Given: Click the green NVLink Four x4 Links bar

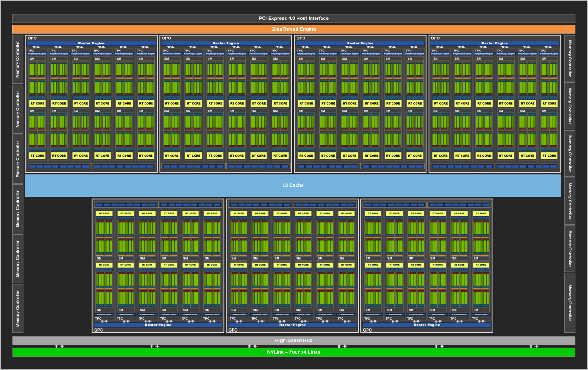Looking at the screenshot, I should click(x=293, y=352).
